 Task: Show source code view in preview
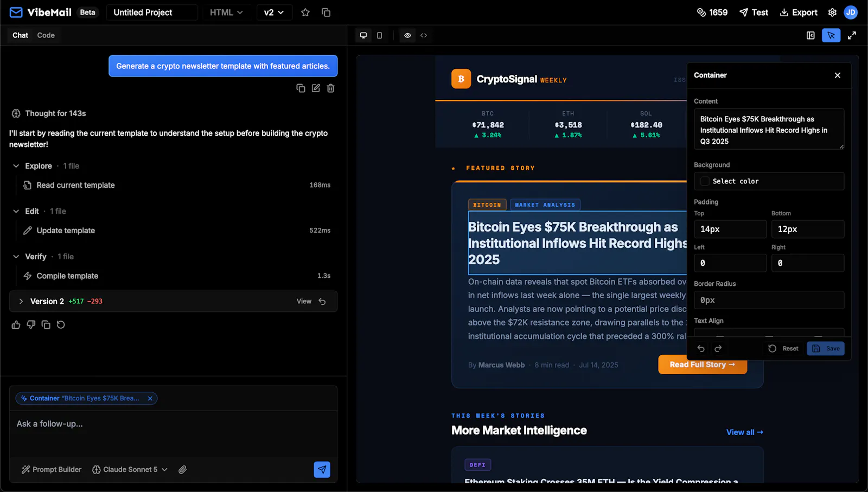(x=424, y=35)
